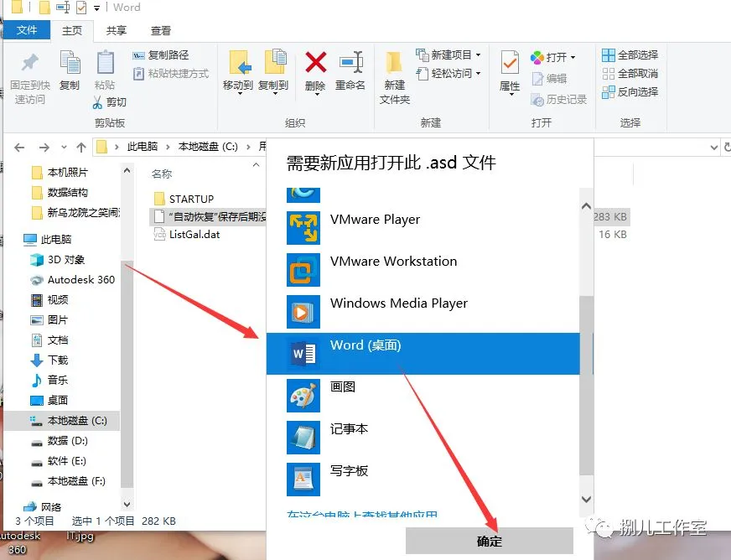Click the forward navigation arrow

(44, 148)
